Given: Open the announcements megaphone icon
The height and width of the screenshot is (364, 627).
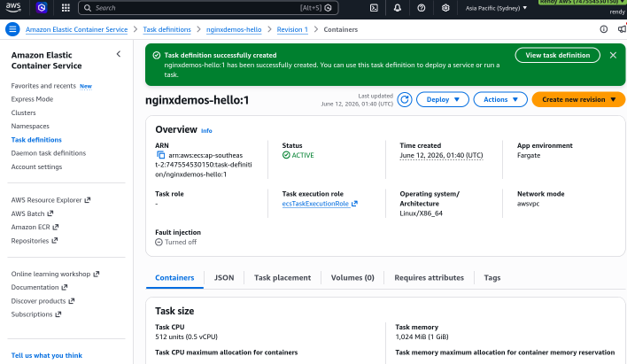Looking at the screenshot, I should coord(622,29).
